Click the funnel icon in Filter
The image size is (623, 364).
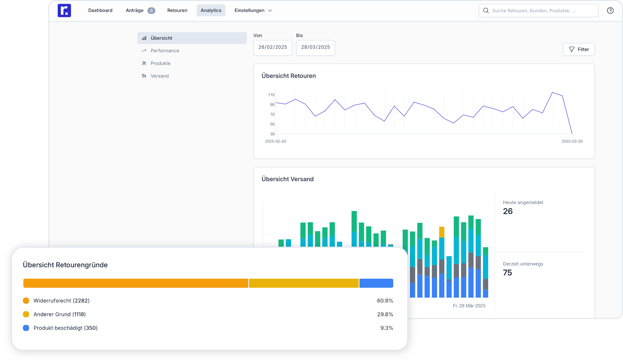572,49
